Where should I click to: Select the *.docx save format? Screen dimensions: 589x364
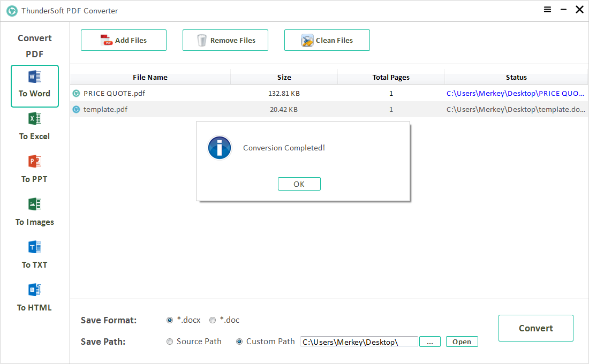point(170,320)
